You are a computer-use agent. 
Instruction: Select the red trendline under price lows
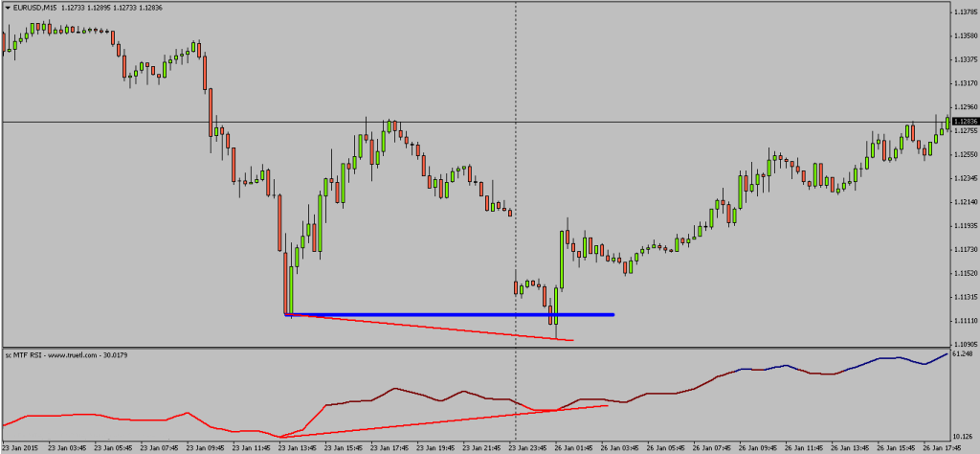[x=430, y=327]
